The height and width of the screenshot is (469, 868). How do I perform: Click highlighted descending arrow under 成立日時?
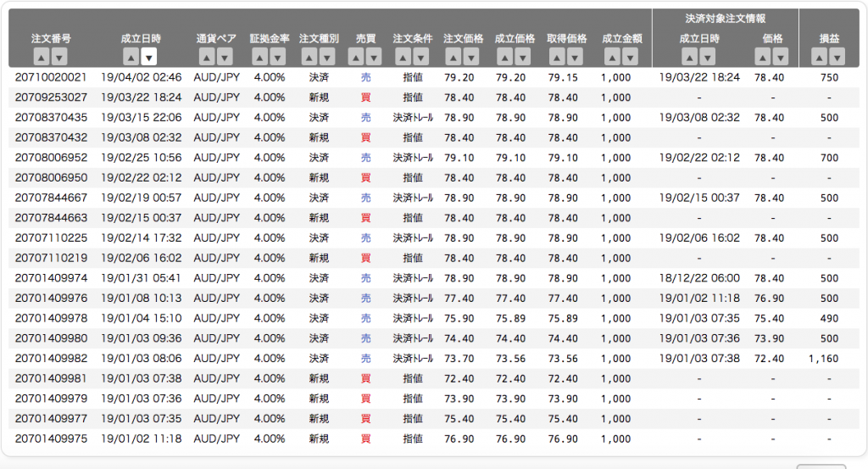click(148, 57)
